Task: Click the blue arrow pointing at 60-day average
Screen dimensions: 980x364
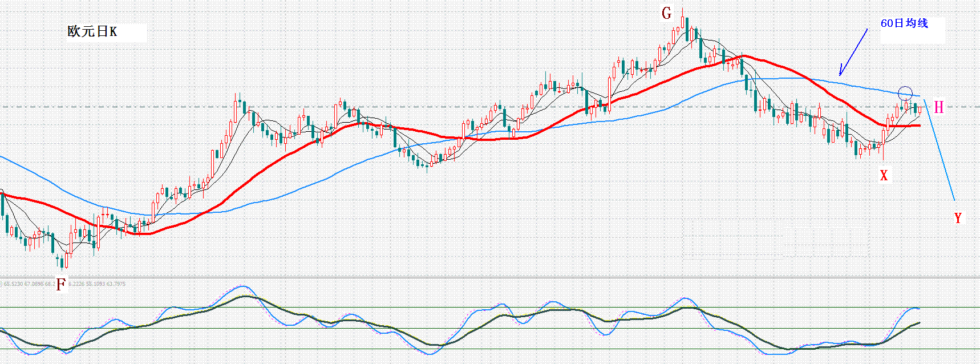Action: coord(853,53)
